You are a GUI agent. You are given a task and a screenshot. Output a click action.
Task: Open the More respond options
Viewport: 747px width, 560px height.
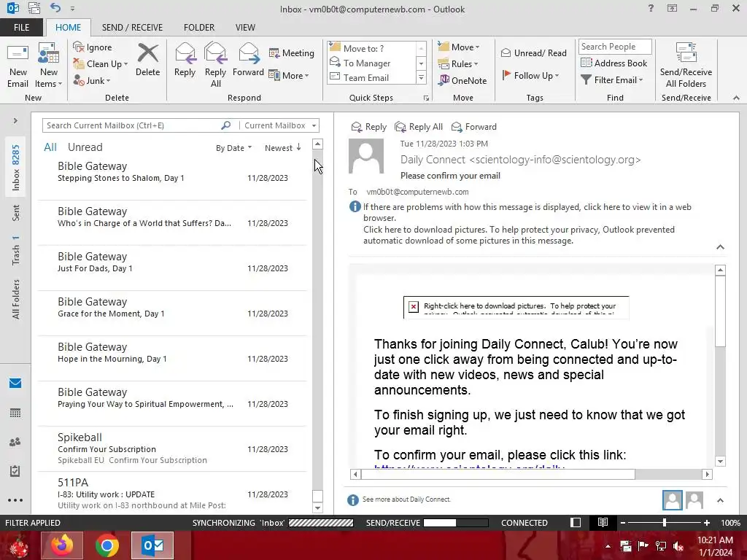289,75
